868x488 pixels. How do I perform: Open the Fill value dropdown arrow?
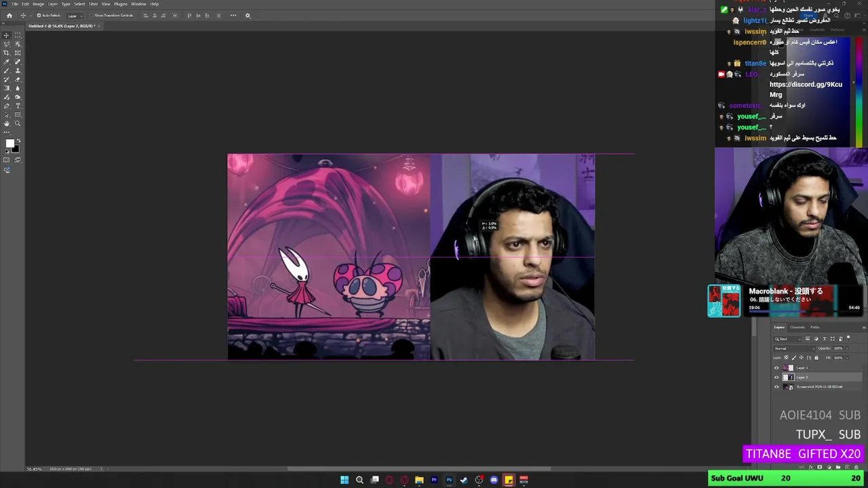847,358
